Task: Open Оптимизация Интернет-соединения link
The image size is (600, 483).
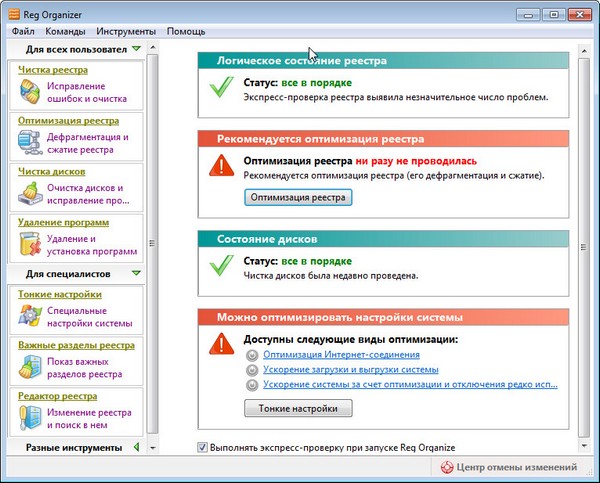Action: 341,355
